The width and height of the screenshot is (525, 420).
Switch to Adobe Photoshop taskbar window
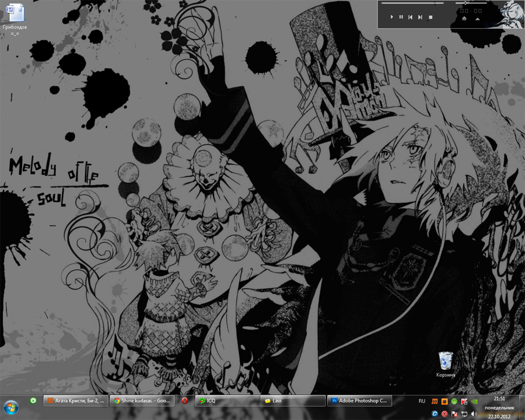click(359, 401)
